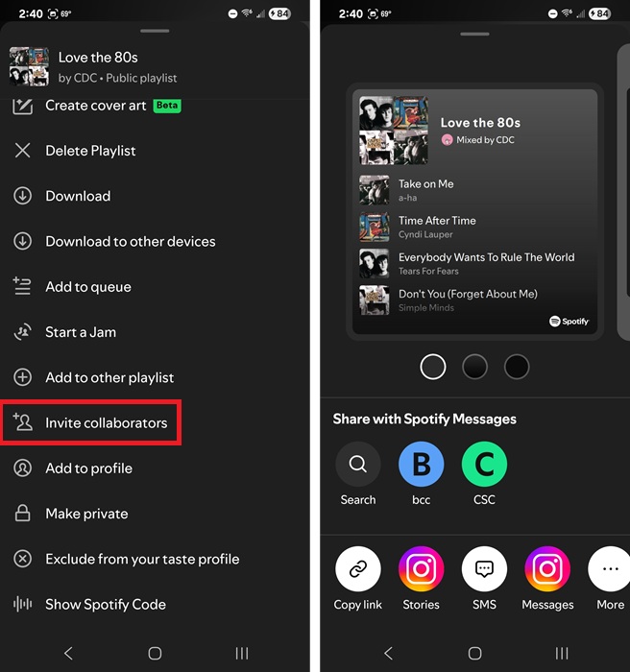Tap the green C avatar for CSC
Image resolution: width=630 pixels, height=672 pixels.
(484, 464)
